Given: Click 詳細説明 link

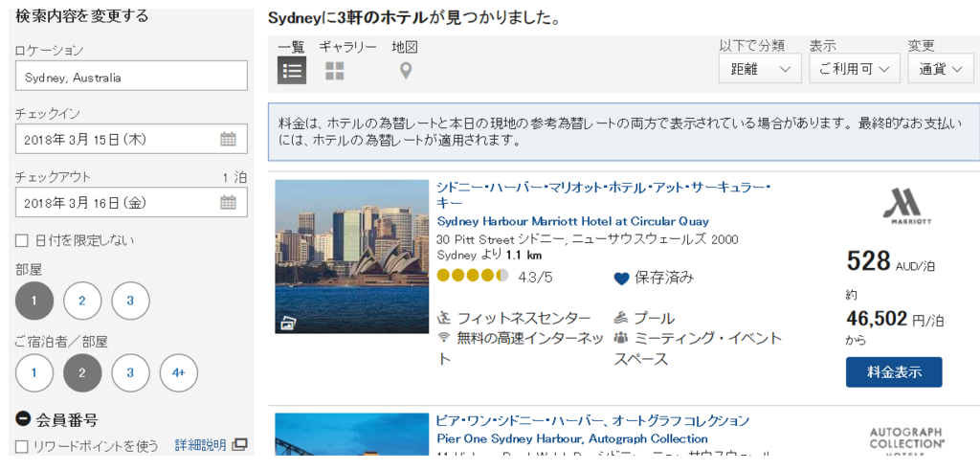Looking at the screenshot, I should (201, 445).
